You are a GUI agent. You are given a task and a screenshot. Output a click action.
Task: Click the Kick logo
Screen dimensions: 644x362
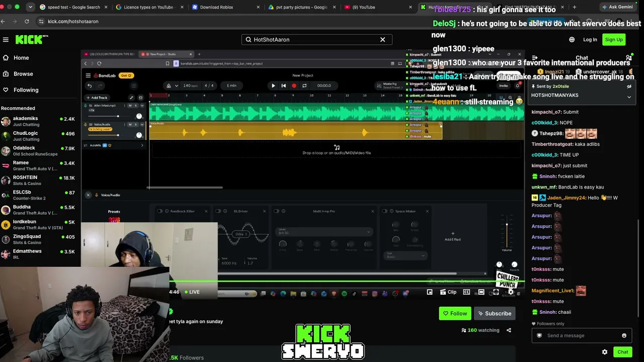32,40
